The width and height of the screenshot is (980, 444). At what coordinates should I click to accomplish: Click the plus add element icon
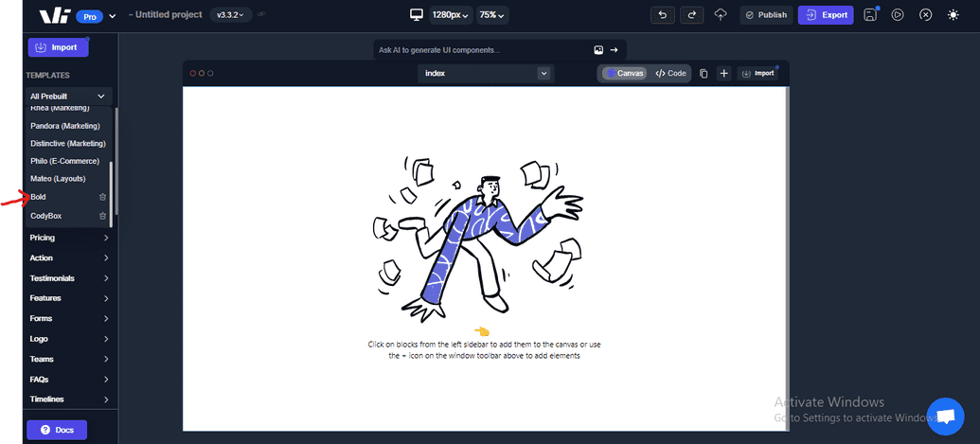[x=723, y=74]
